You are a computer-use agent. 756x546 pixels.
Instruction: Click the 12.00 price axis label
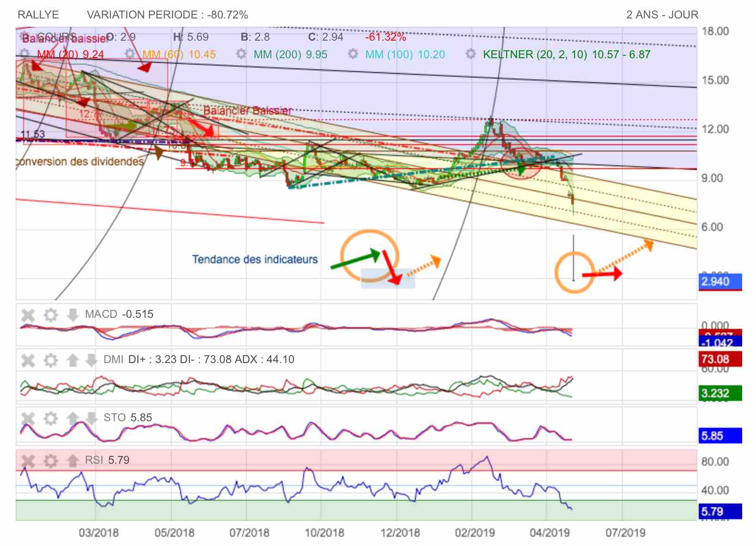[x=715, y=129]
